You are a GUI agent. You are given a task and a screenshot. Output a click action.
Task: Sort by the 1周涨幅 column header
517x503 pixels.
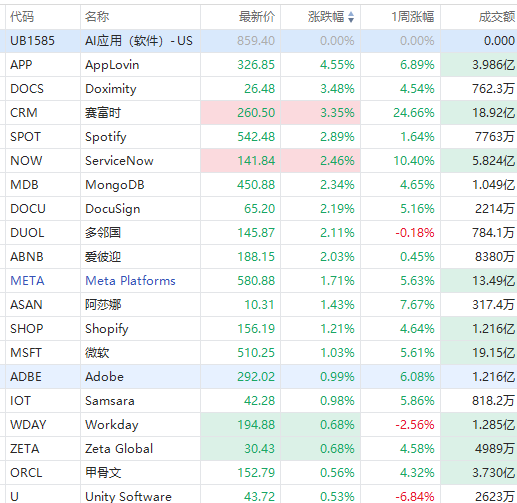click(413, 17)
